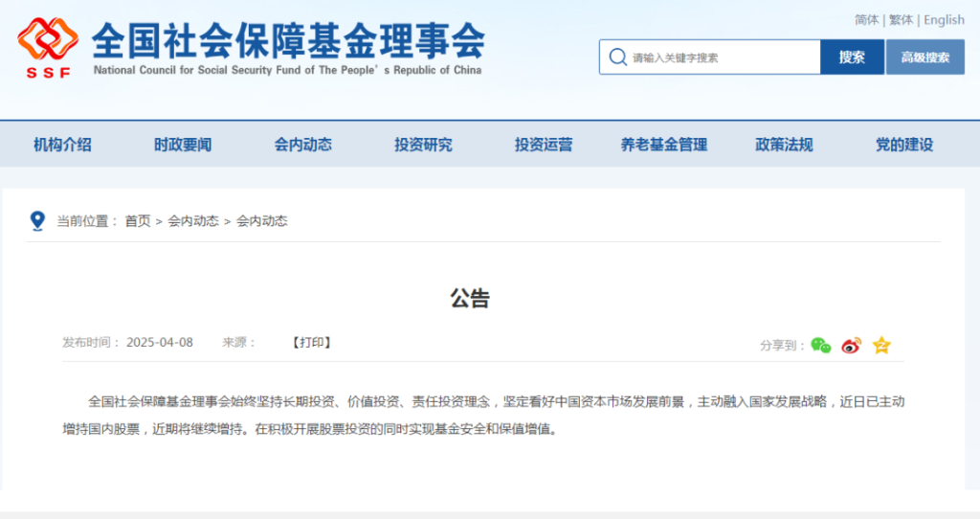The image size is (980, 519).
Task: Open the 投资运营 menu
Action: [544, 145]
